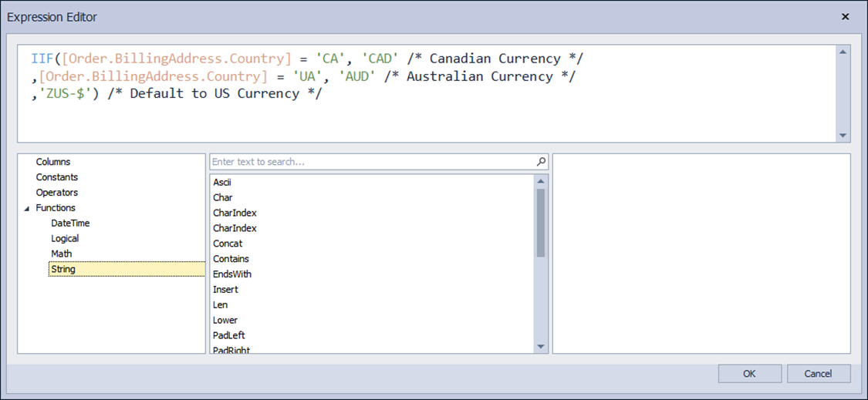Select Constants in the category tree
The image size is (868, 400).
point(57,177)
